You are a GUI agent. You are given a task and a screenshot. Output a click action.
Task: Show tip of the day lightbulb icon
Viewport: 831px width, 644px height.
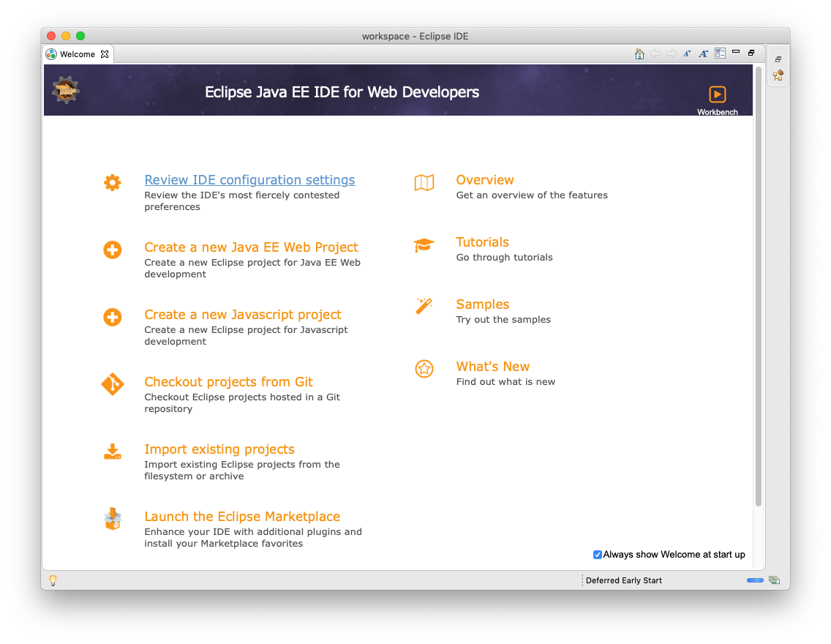pyautogui.click(x=53, y=580)
